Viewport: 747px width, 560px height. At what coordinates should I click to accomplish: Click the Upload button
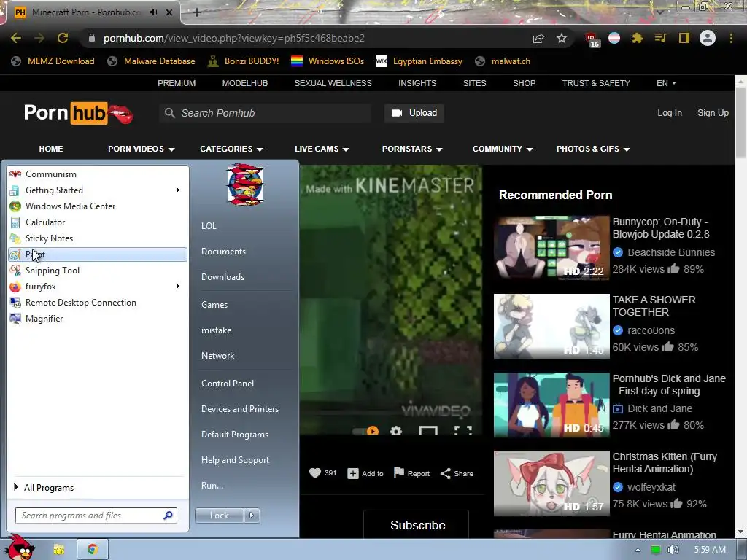click(x=414, y=113)
